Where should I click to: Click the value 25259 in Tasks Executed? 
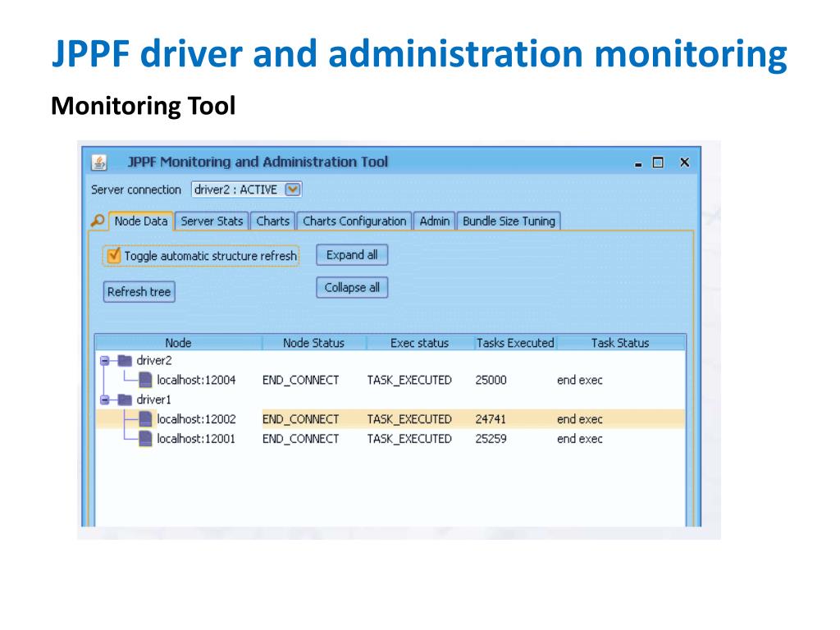tap(491, 439)
